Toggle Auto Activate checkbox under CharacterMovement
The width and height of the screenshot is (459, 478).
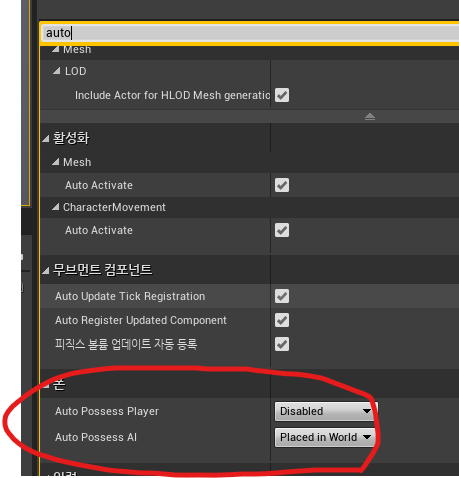click(282, 230)
